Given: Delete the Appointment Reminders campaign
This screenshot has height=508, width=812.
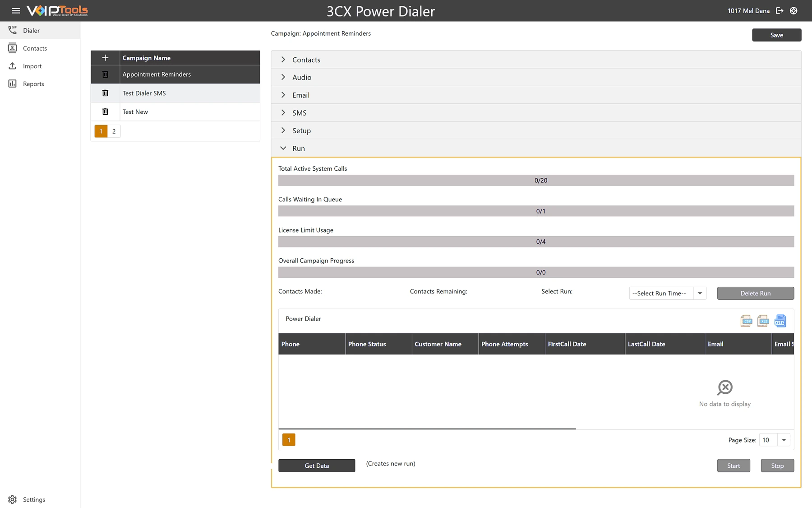Looking at the screenshot, I should coord(105,75).
